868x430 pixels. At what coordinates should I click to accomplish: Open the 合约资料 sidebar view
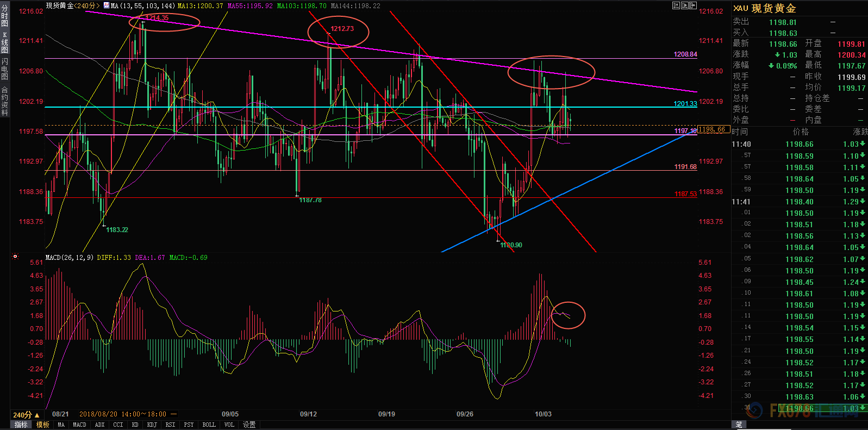5,101
